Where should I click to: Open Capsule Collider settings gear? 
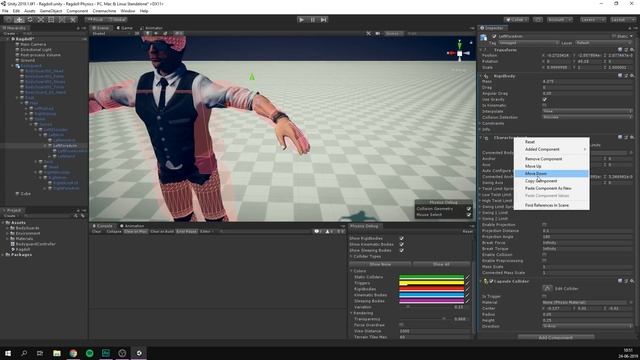(x=632, y=281)
